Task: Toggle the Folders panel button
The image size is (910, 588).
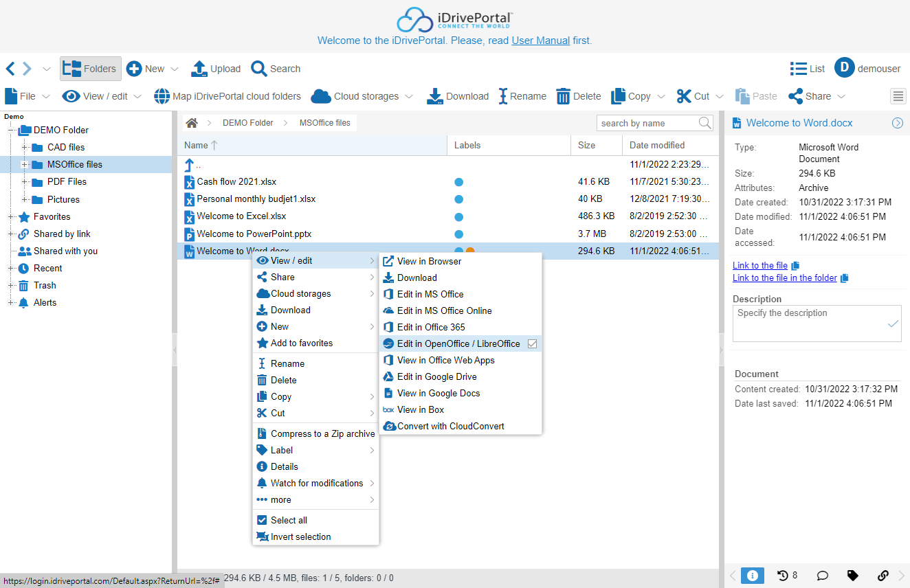Action: (91, 69)
